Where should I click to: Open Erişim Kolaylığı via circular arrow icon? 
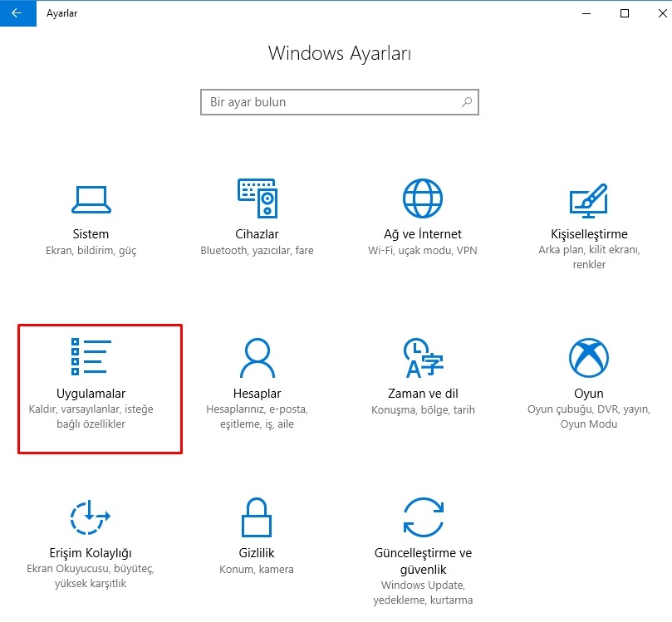pyautogui.click(x=89, y=517)
